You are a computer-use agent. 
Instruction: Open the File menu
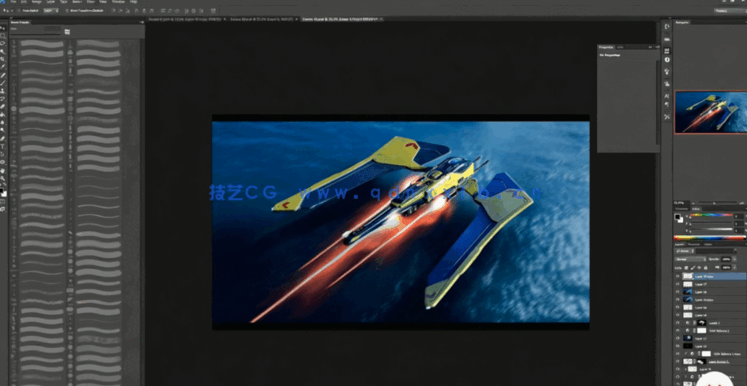click(13, 2)
